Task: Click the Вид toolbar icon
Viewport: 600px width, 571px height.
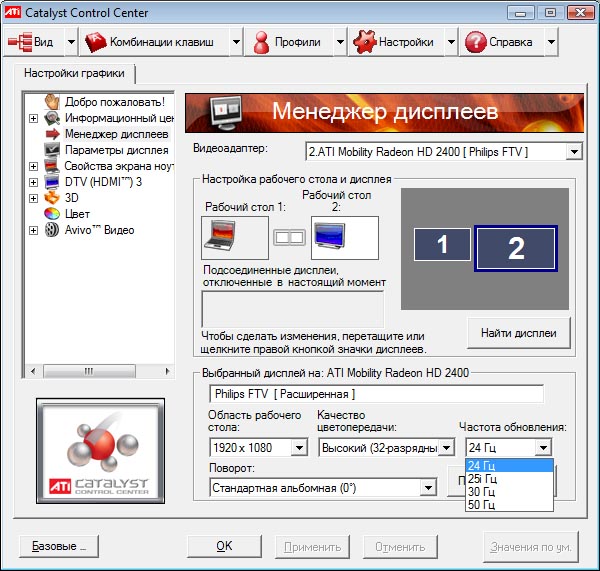Action: pyautogui.click(x=20, y=42)
